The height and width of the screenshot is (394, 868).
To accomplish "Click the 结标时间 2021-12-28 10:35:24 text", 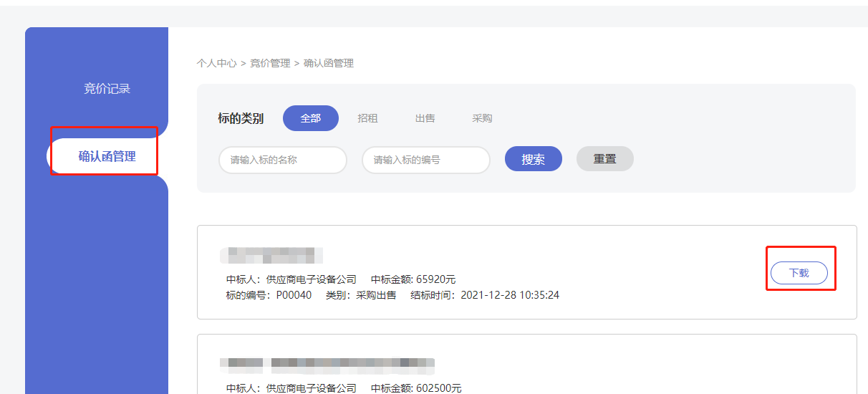I will click(485, 295).
